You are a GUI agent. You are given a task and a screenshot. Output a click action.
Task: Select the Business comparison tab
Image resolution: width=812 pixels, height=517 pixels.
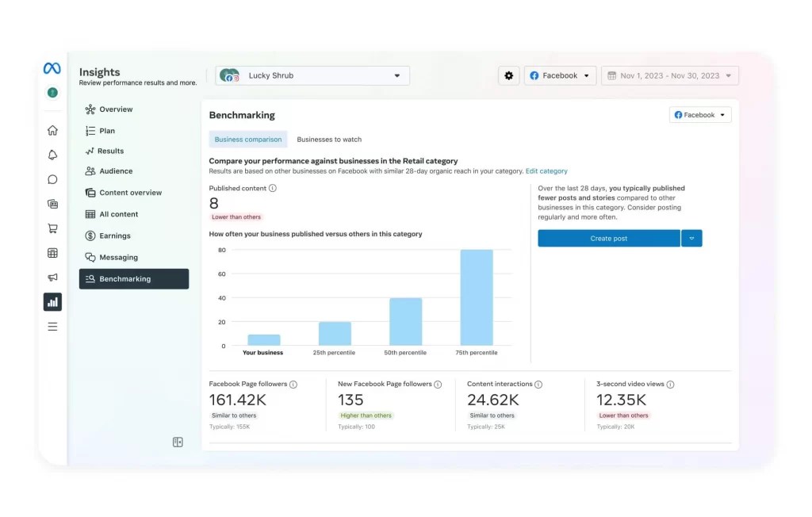[x=248, y=139]
